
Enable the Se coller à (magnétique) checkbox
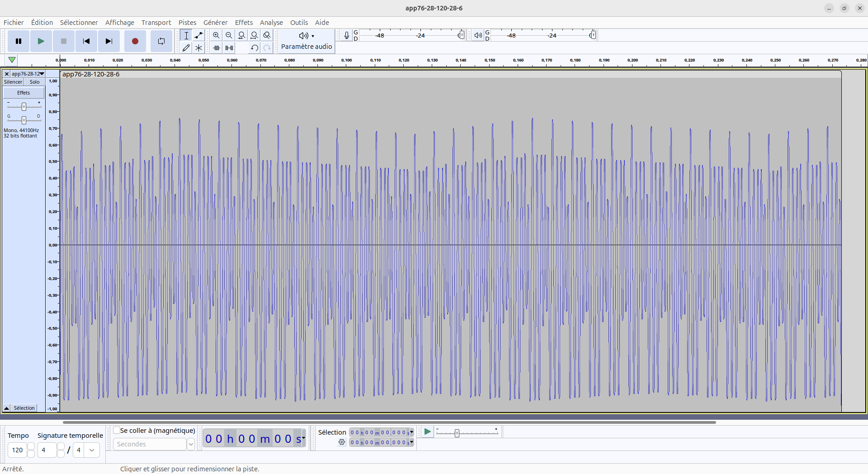click(x=117, y=430)
